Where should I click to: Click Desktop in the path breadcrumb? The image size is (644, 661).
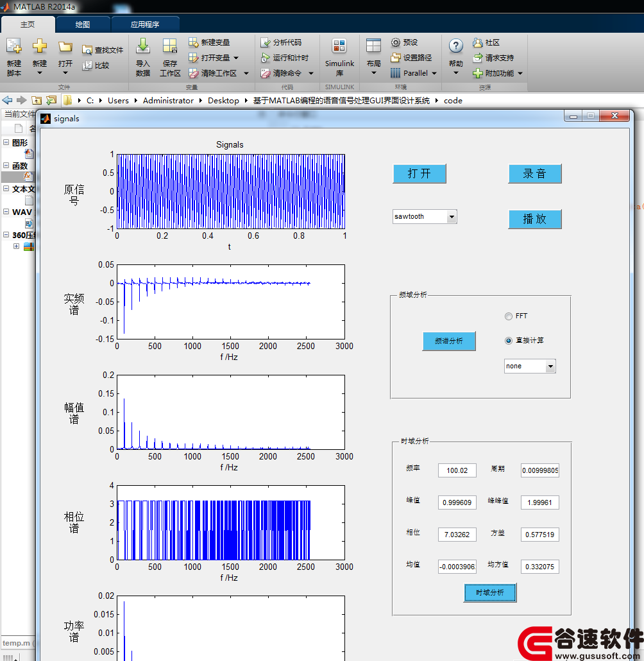pos(223,100)
